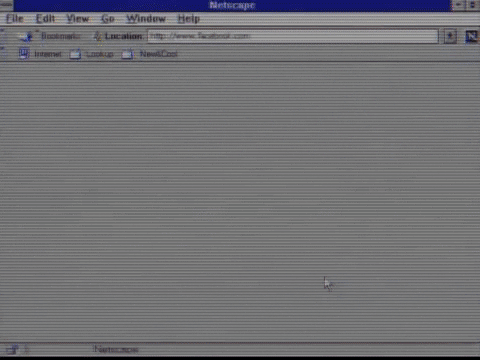Open the window system menu box
Screen dimensions: 480x360
[x=6, y=5]
